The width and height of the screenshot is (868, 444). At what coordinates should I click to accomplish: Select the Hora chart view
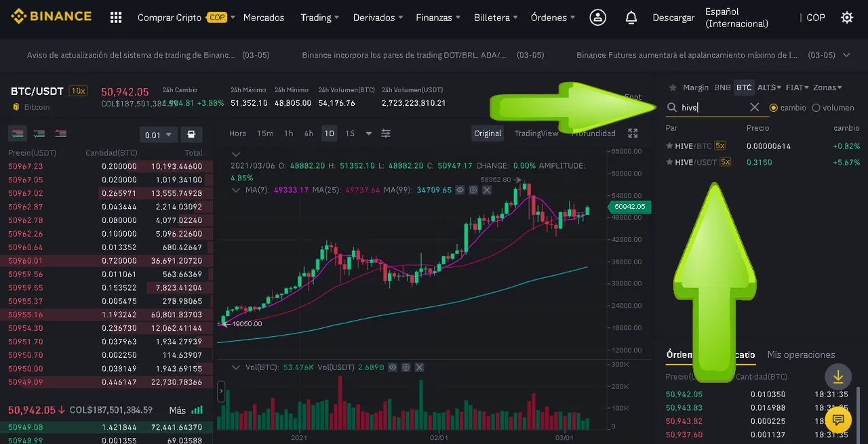coord(237,134)
